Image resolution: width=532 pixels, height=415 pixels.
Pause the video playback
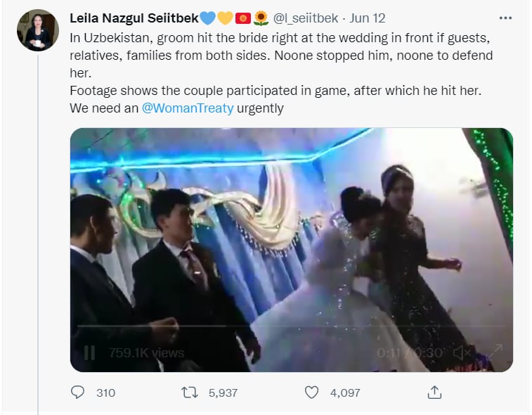[89, 353]
